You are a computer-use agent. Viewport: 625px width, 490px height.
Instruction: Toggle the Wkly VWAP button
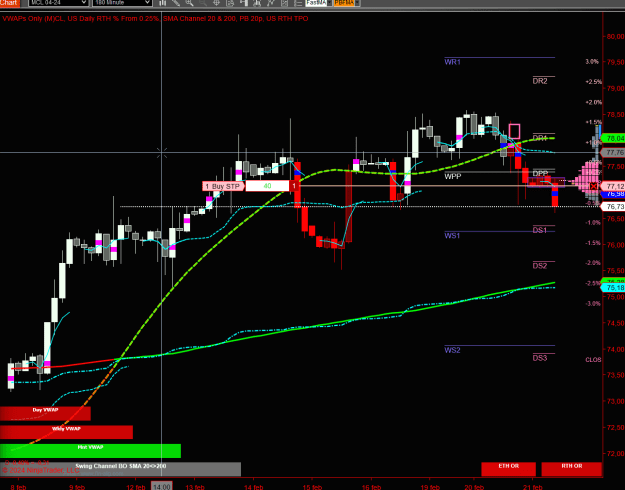(x=66, y=432)
